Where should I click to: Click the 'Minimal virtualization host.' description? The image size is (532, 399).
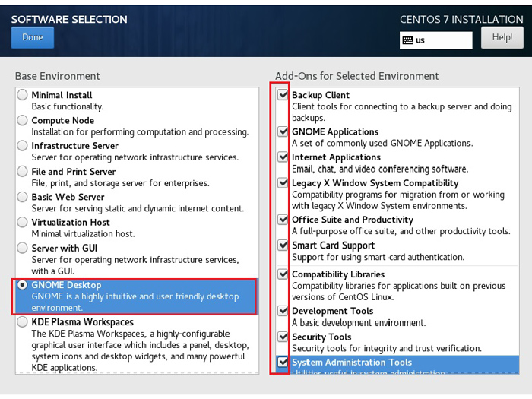coord(83,234)
